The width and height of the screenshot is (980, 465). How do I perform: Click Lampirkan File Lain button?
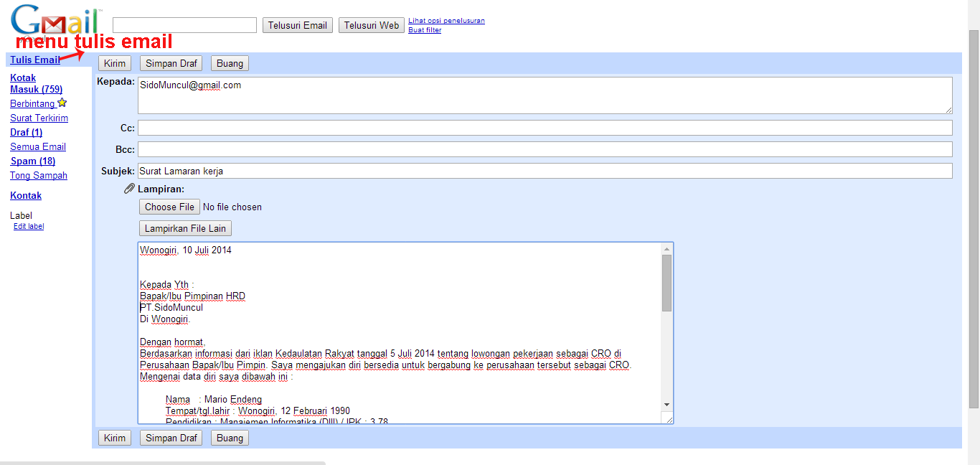click(x=185, y=228)
